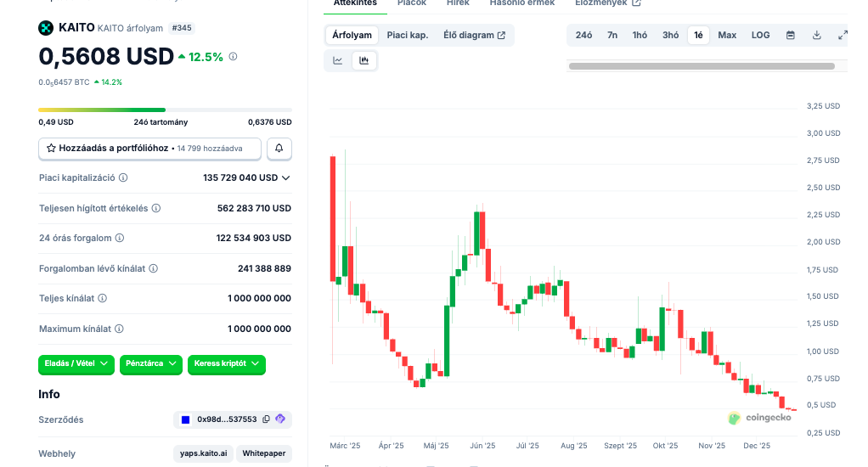Open the Whitepaper link
The image size is (868, 467).
tap(263, 453)
